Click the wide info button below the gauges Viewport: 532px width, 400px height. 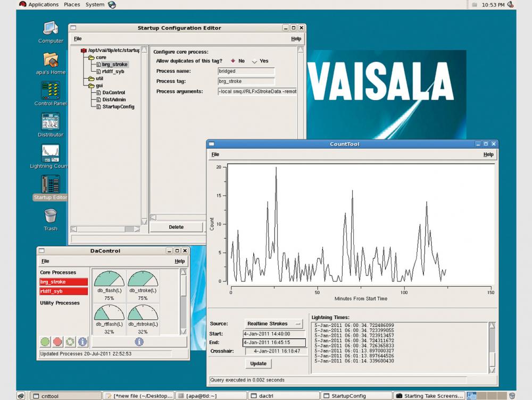pos(139,341)
